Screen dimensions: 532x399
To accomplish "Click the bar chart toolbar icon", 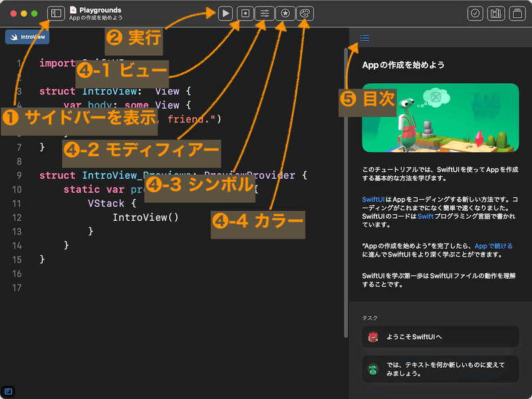I will tap(496, 13).
